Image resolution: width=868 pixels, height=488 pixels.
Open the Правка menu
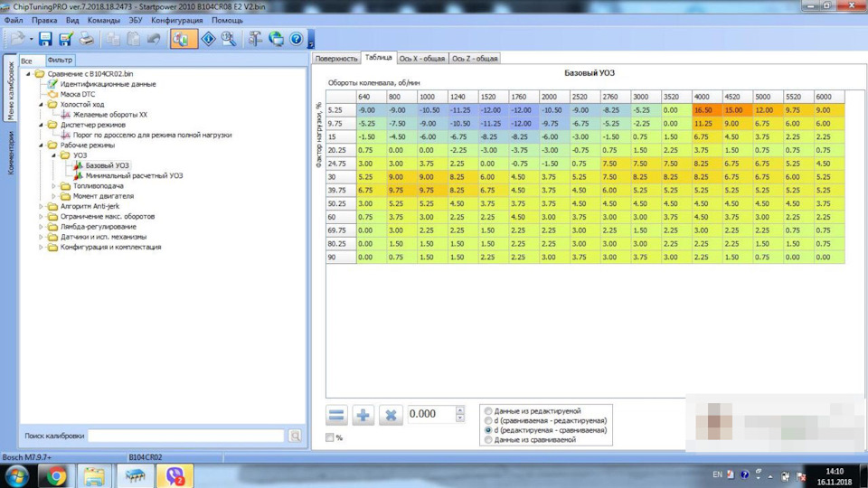44,20
